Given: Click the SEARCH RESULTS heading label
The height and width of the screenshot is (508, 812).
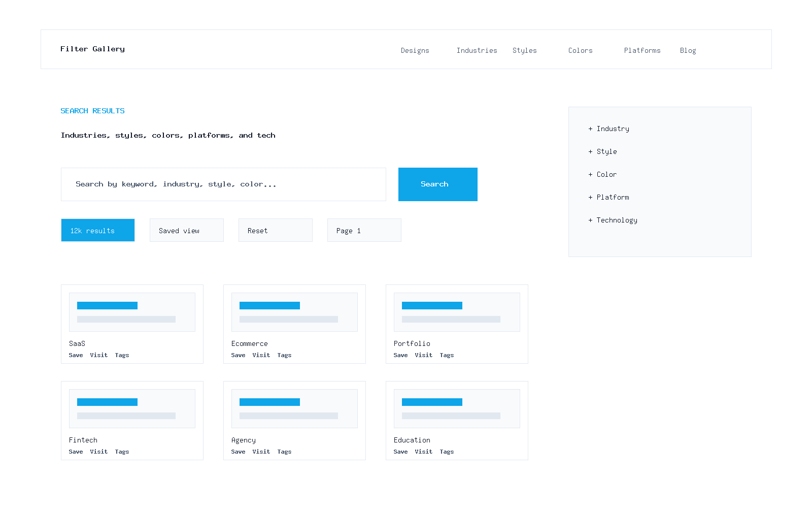Looking at the screenshot, I should pos(92,111).
